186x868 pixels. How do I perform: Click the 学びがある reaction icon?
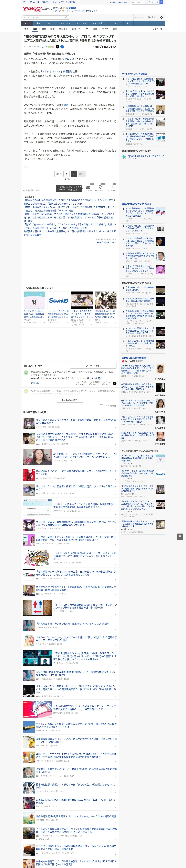pyautogui.click(x=88, y=187)
